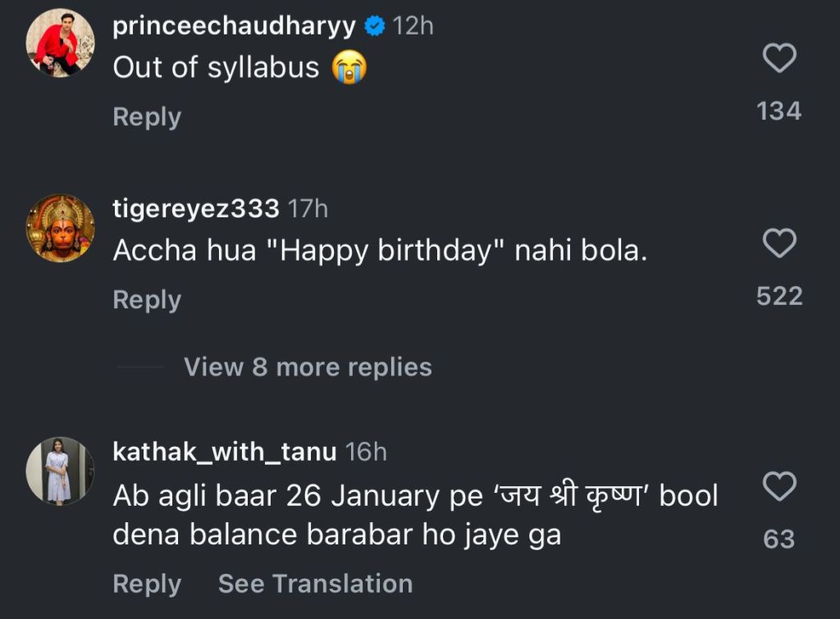Screen dimensions: 840x619
Task: Reply to tigereyez333's comment
Action: (147, 300)
